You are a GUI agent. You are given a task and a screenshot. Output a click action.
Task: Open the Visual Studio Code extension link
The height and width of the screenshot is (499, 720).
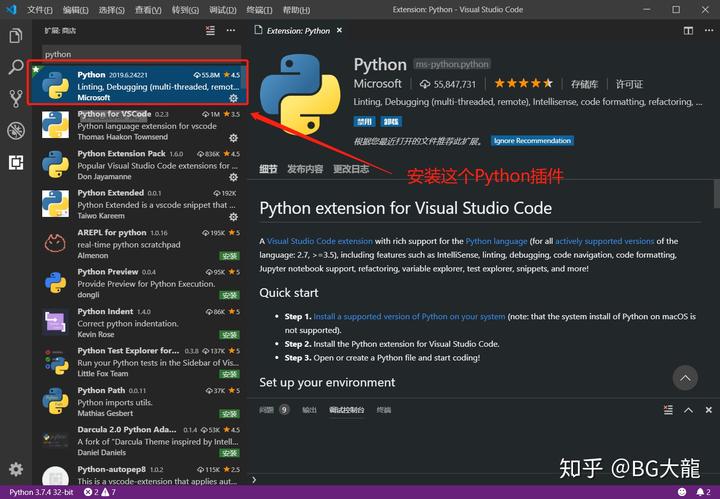(320, 241)
